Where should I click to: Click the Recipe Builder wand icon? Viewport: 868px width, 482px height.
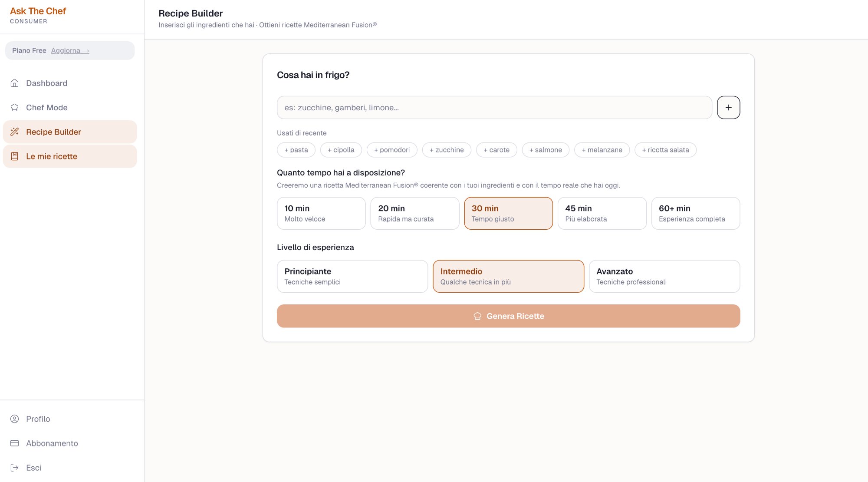15,132
